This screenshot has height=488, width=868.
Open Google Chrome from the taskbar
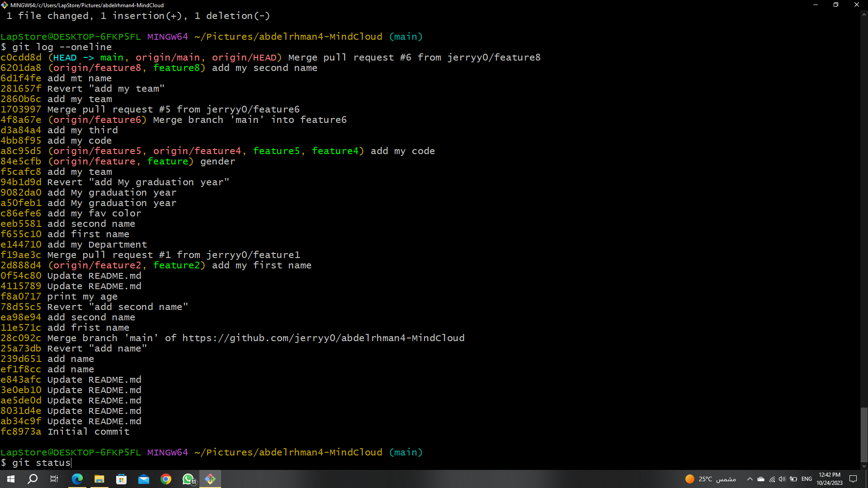pyautogui.click(x=166, y=479)
